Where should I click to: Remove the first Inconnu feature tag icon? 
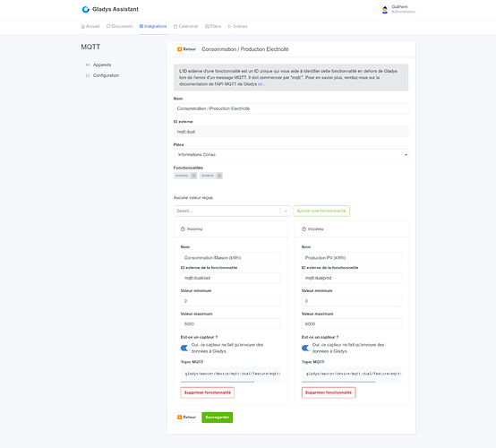(193, 176)
